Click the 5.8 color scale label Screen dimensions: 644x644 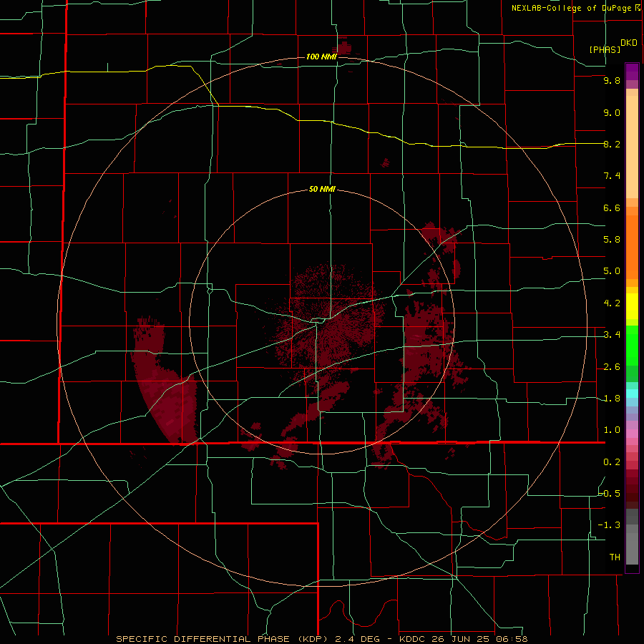point(612,240)
